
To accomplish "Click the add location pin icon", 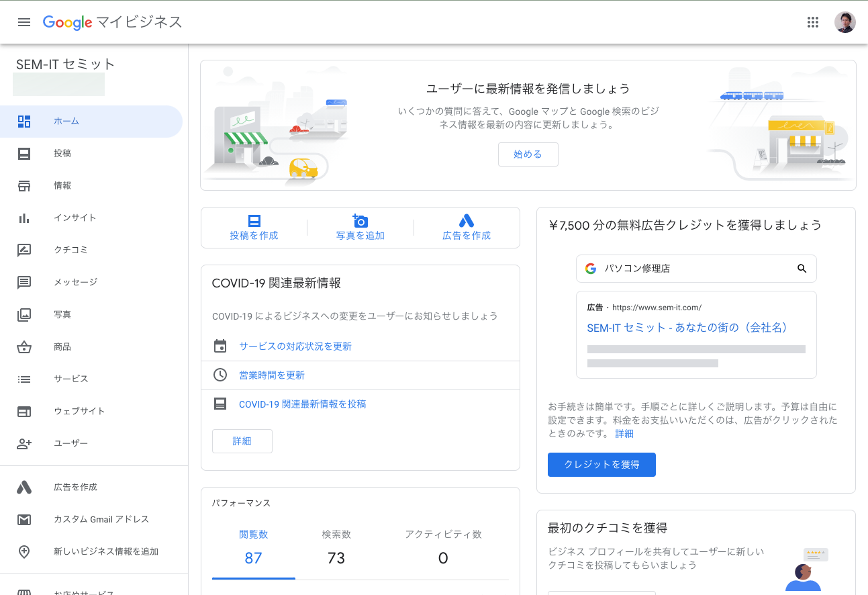I will [24, 552].
